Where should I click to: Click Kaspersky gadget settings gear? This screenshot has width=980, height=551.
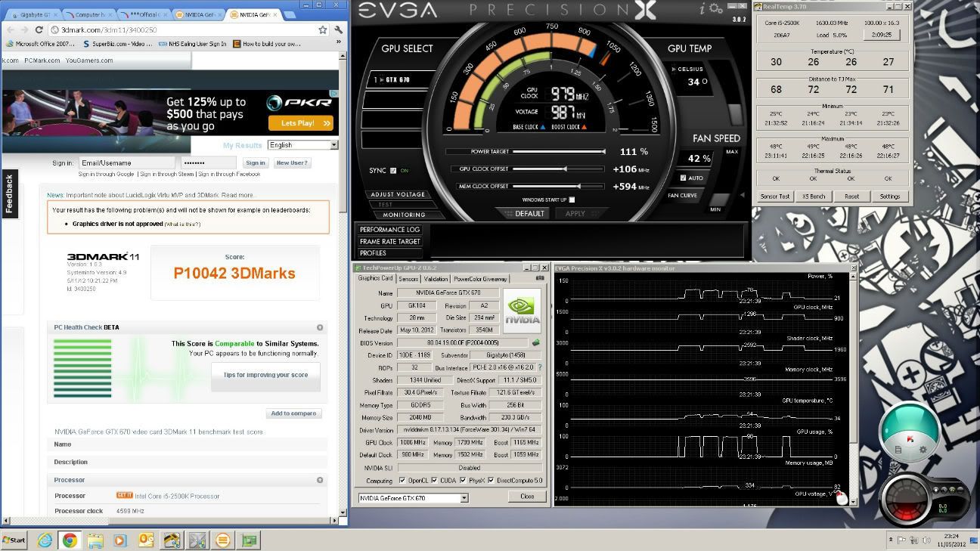[x=923, y=450]
